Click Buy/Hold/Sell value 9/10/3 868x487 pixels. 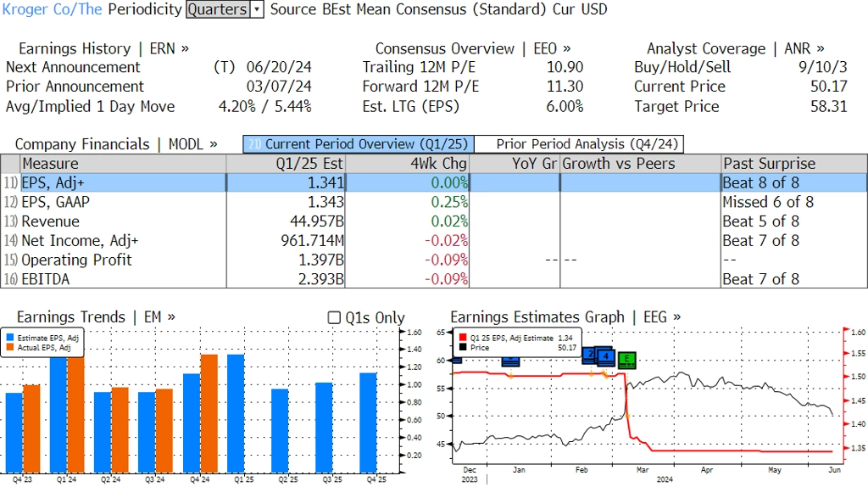tap(822, 67)
